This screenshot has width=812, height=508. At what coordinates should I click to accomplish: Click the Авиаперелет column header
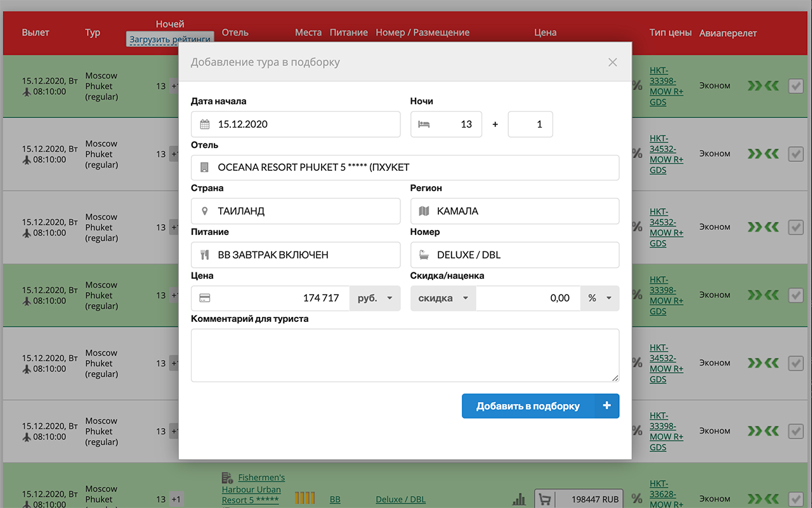point(728,33)
